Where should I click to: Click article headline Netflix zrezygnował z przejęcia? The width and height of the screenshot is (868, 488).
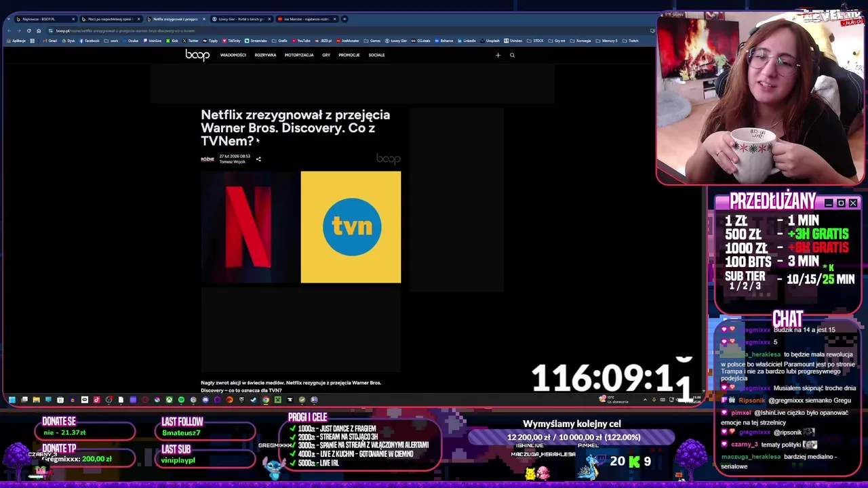point(295,127)
